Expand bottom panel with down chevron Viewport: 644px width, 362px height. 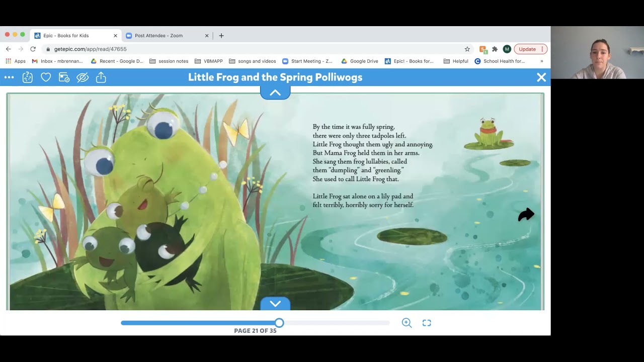tap(275, 304)
